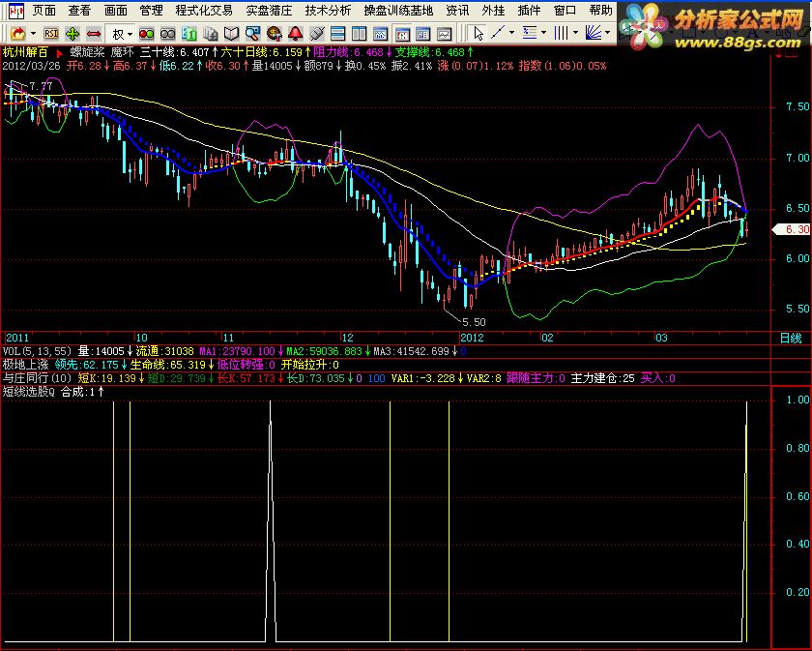This screenshot has height=651, width=812.
Task: Open the 实盘猎庄 menu
Action: coord(269,11)
